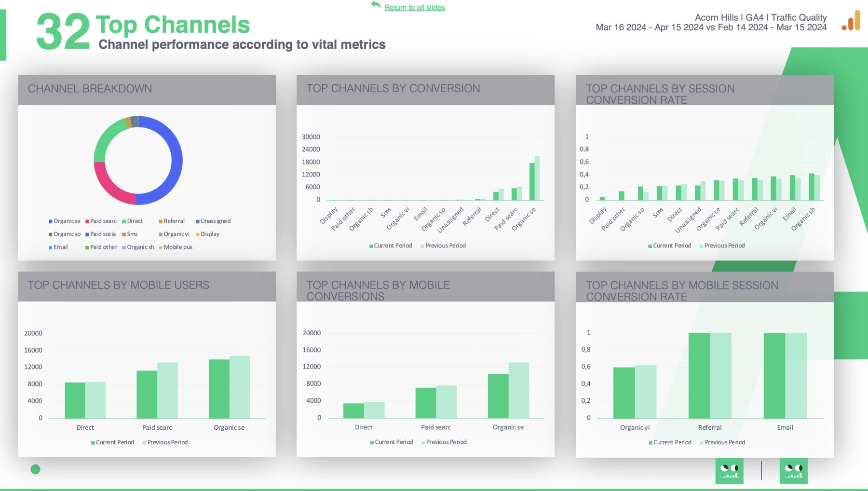The width and height of the screenshot is (868, 491).
Task: Click the Organic vi label in Mobile Session Conversion Rate chart
Action: (x=635, y=428)
